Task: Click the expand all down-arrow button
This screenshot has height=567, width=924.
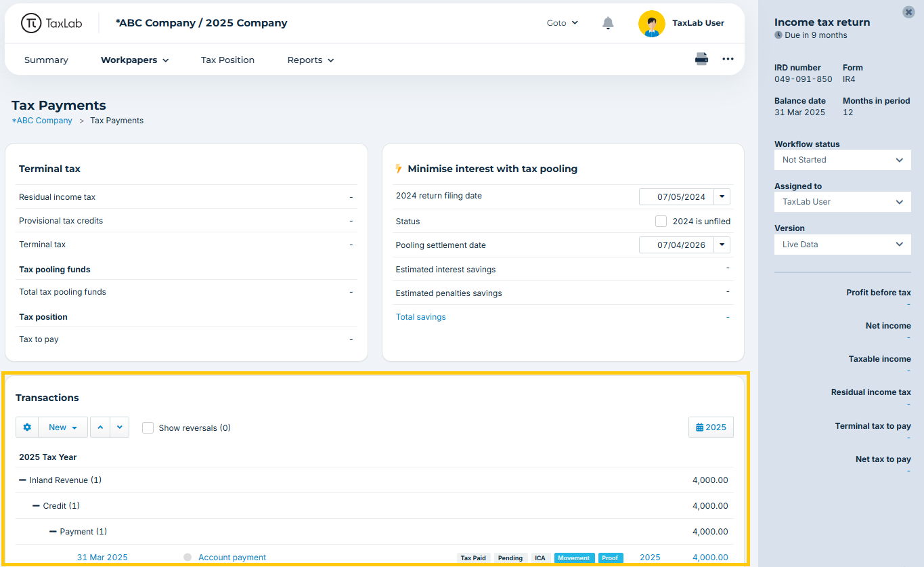Action: [119, 427]
